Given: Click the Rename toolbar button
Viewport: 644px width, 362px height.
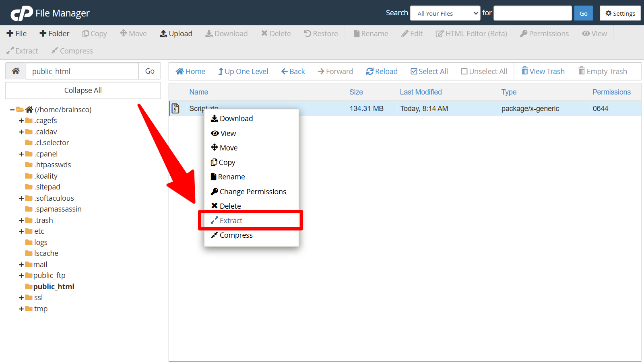Looking at the screenshot, I should click(x=371, y=34).
